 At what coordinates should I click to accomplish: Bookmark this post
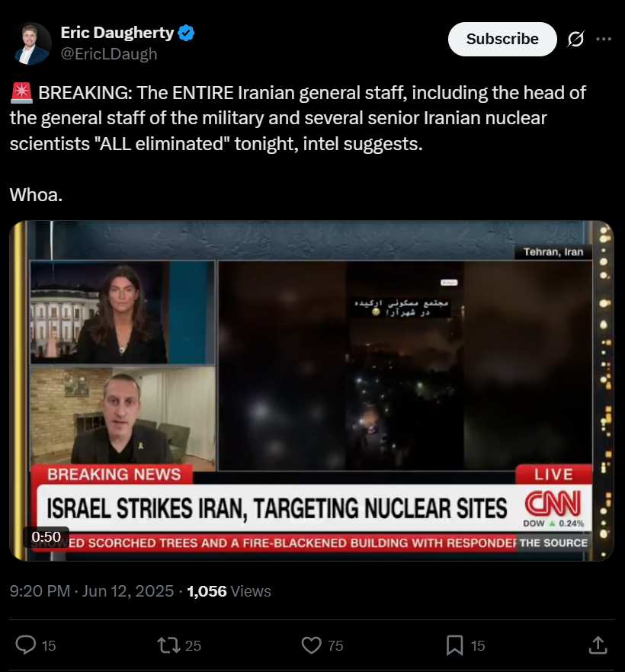coord(455,645)
